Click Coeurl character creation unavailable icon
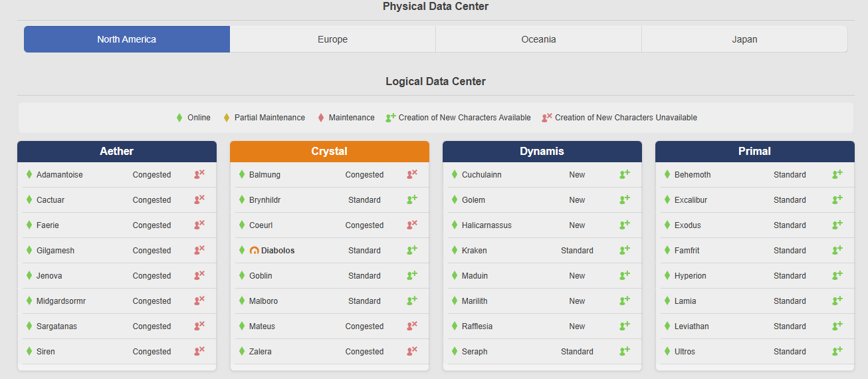 click(412, 225)
